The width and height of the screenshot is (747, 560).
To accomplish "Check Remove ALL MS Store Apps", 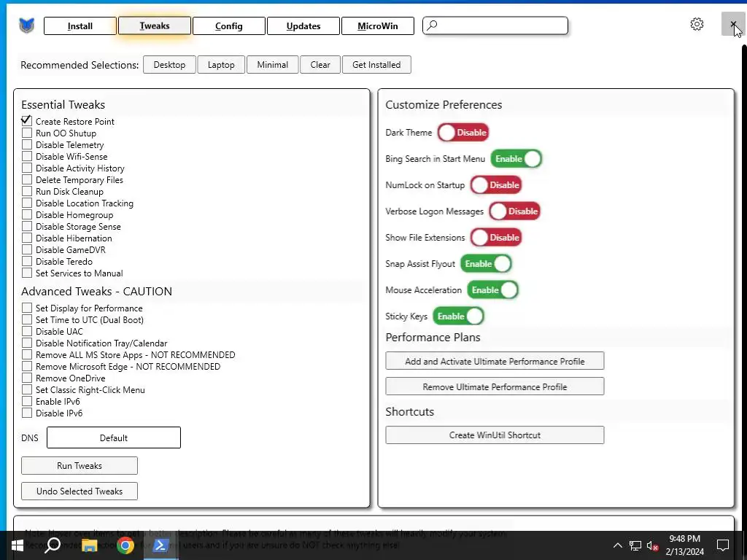I will coord(27,354).
